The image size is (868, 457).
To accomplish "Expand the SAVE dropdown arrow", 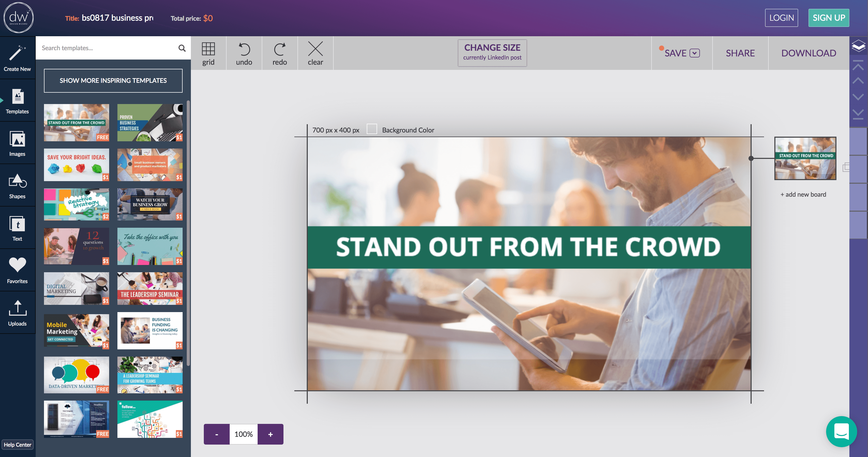I will coord(694,53).
